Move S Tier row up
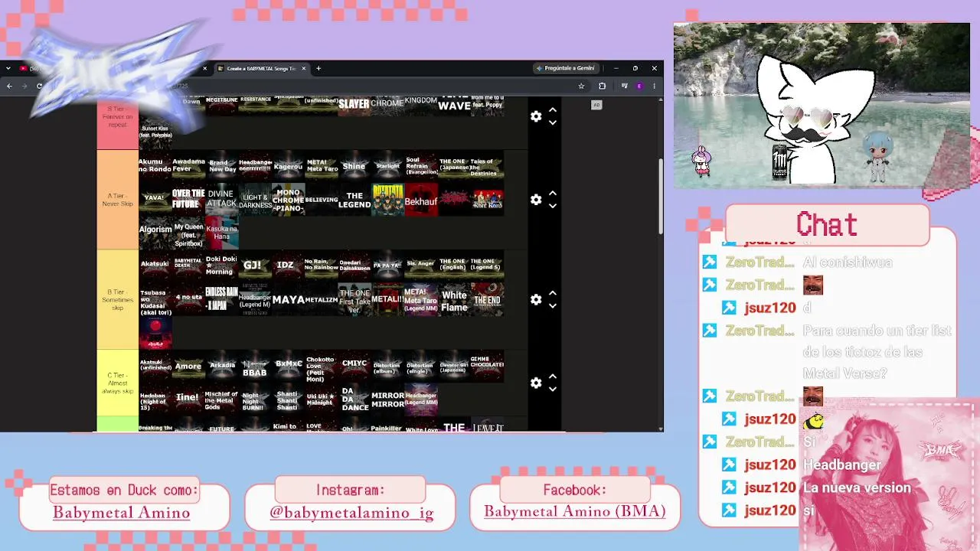This screenshot has height=551, width=980. click(553, 110)
